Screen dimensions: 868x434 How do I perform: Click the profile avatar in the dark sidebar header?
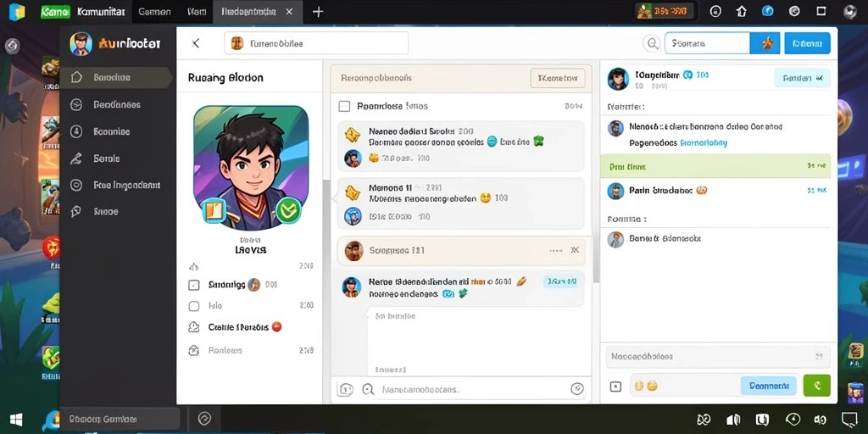coord(81,43)
